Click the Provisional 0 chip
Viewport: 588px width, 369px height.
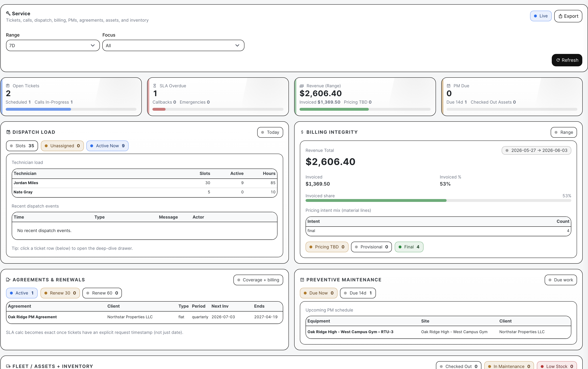pos(371,247)
